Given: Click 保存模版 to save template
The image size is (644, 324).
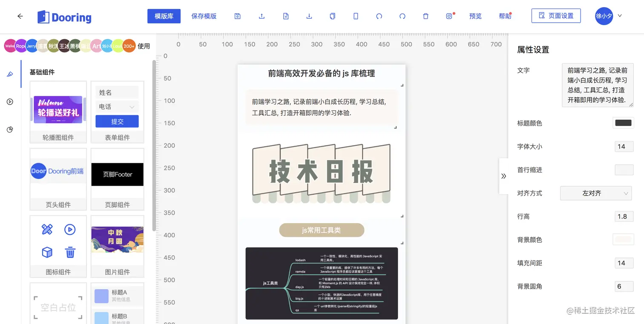Looking at the screenshot, I should [x=204, y=16].
